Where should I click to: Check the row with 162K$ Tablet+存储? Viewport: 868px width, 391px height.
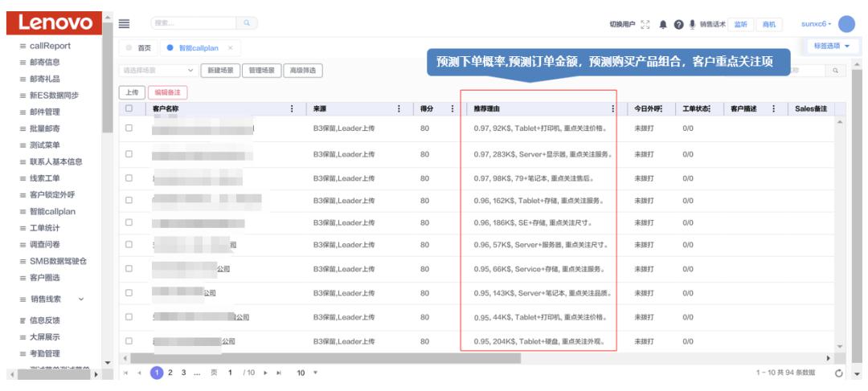pyautogui.click(x=129, y=200)
